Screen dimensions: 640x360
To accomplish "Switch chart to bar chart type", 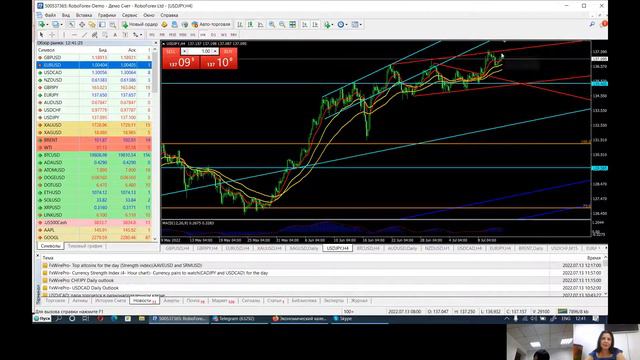I will click(239, 24).
